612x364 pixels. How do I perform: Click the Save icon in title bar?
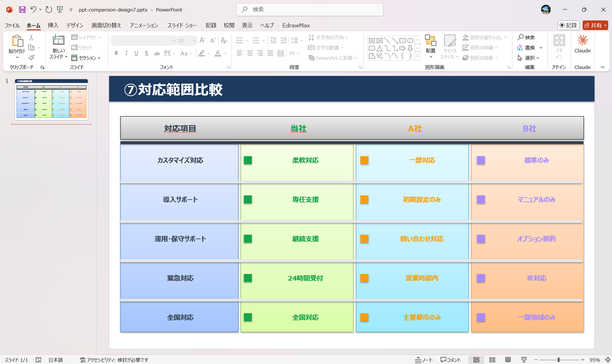pos(22,10)
